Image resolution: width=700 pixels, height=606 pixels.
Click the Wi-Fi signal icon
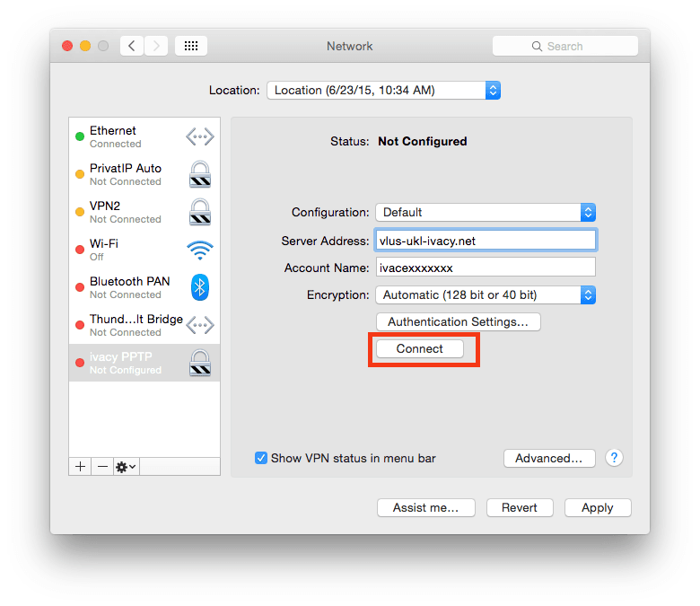pos(199,250)
